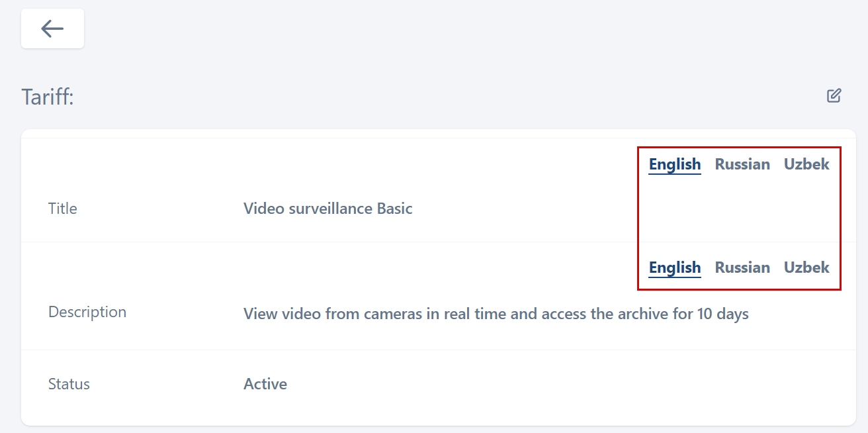Click the Title field label
The width and height of the screenshot is (868, 433).
pyautogui.click(x=63, y=209)
